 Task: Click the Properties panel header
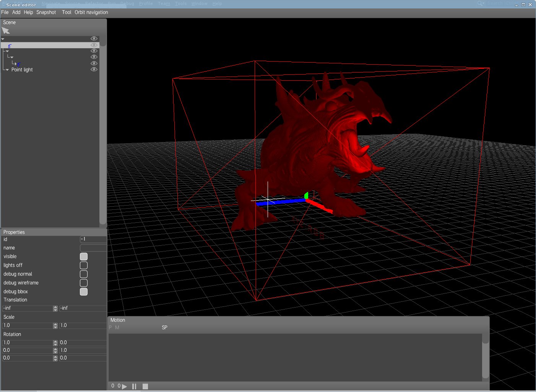[x=54, y=232]
